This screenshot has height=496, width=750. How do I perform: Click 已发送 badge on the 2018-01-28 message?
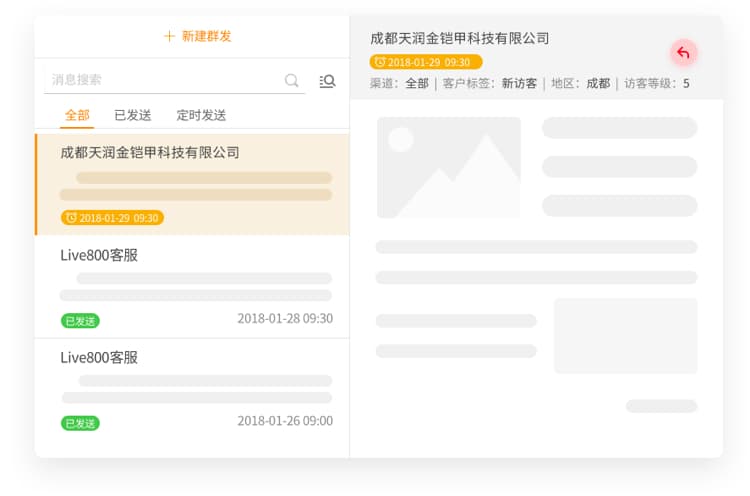point(81,320)
